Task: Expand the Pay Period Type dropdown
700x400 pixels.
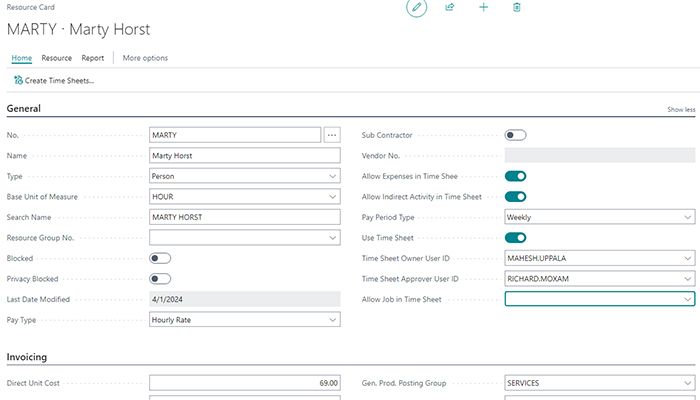Action: pos(600,217)
